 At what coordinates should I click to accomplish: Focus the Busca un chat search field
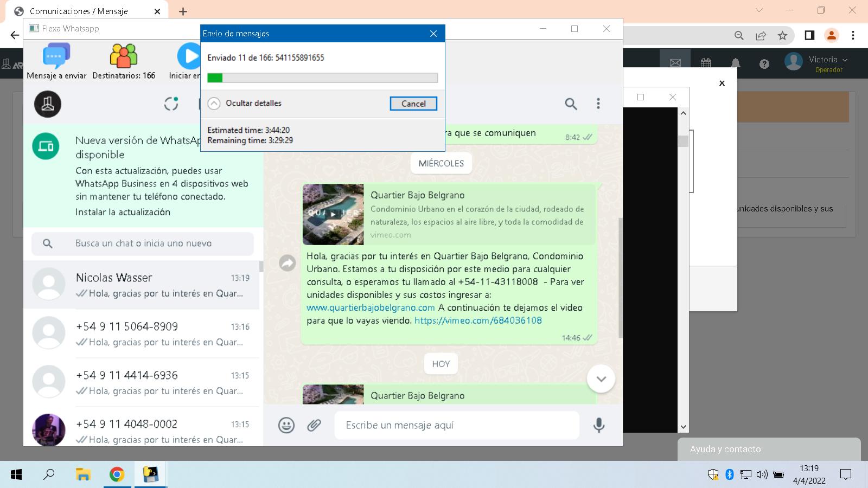(143, 243)
